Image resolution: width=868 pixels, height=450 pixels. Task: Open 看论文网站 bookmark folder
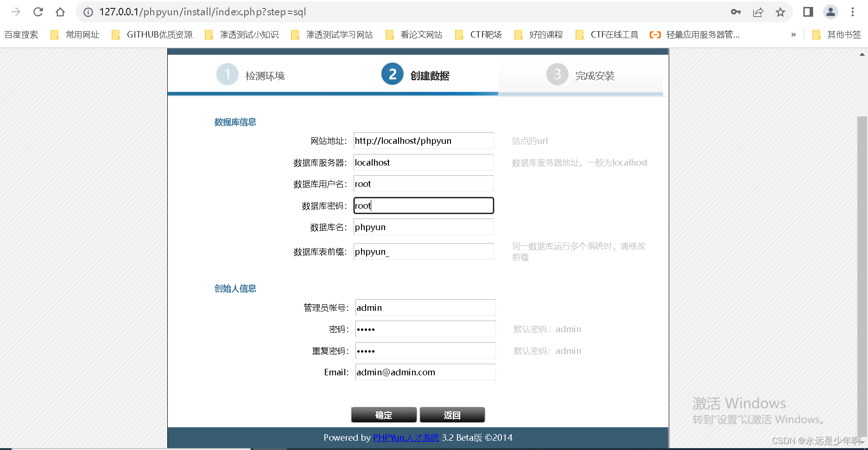(414, 35)
